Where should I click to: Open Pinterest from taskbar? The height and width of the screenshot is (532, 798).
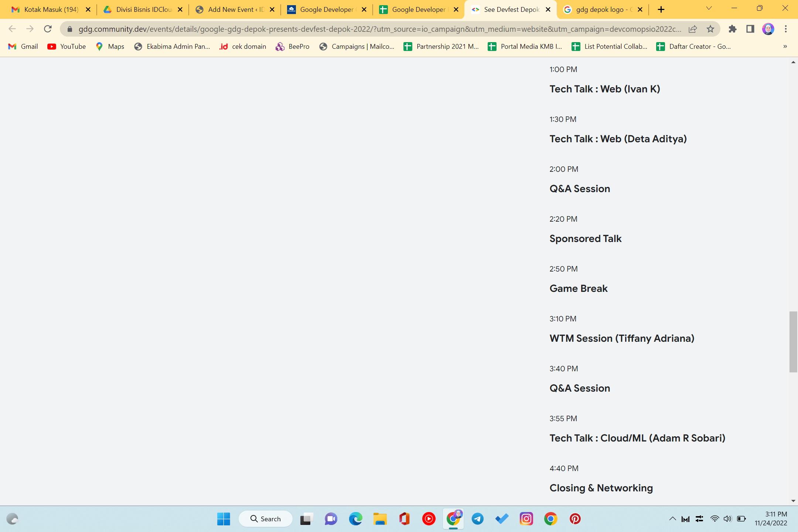point(575,519)
